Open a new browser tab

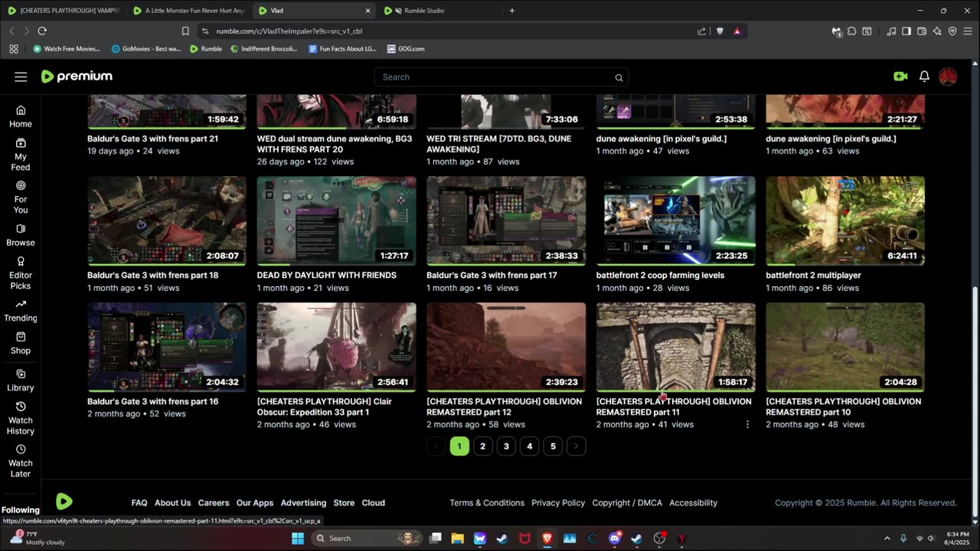(x=512, y=11)
